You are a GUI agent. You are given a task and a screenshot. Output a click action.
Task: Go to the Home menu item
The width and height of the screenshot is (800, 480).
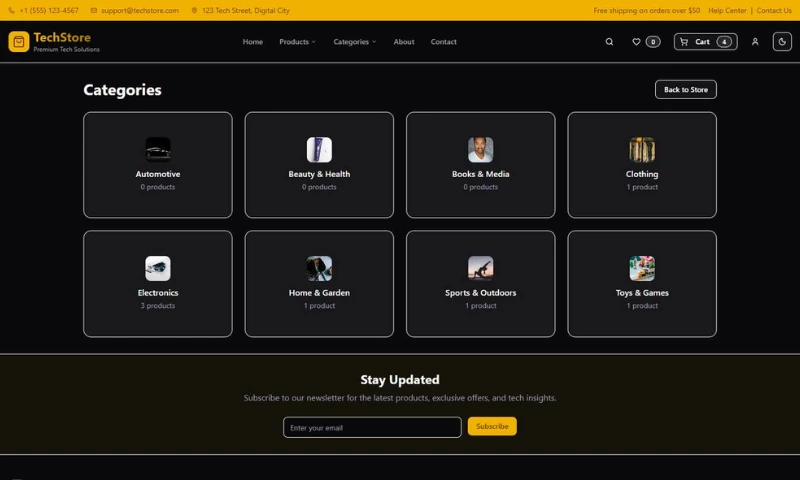click(x=253, y=42)
